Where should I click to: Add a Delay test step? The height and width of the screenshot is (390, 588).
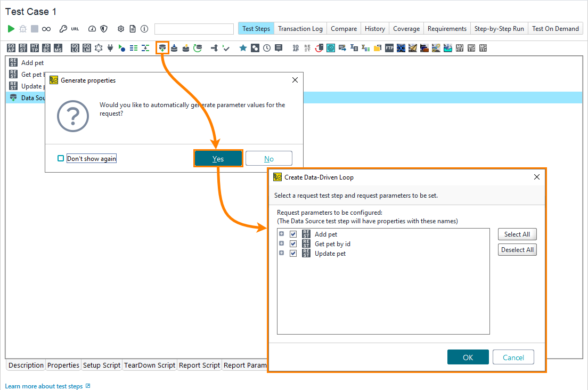coord(267,48)
